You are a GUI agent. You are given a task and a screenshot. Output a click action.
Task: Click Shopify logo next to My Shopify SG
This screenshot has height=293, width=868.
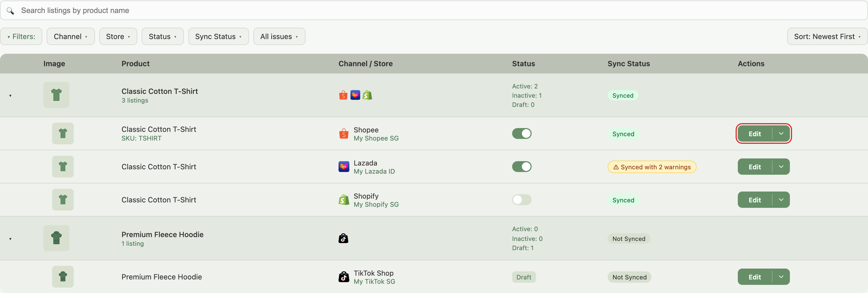344,200
